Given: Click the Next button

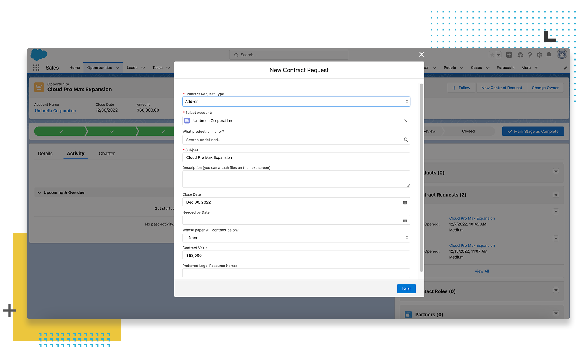Looking at the screenshot, I should tap(406, 289).
